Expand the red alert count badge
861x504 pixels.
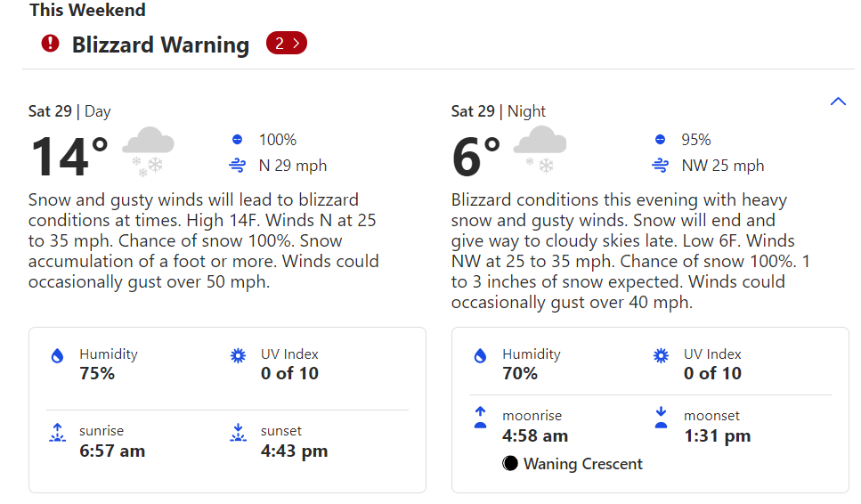pos(287,43)
